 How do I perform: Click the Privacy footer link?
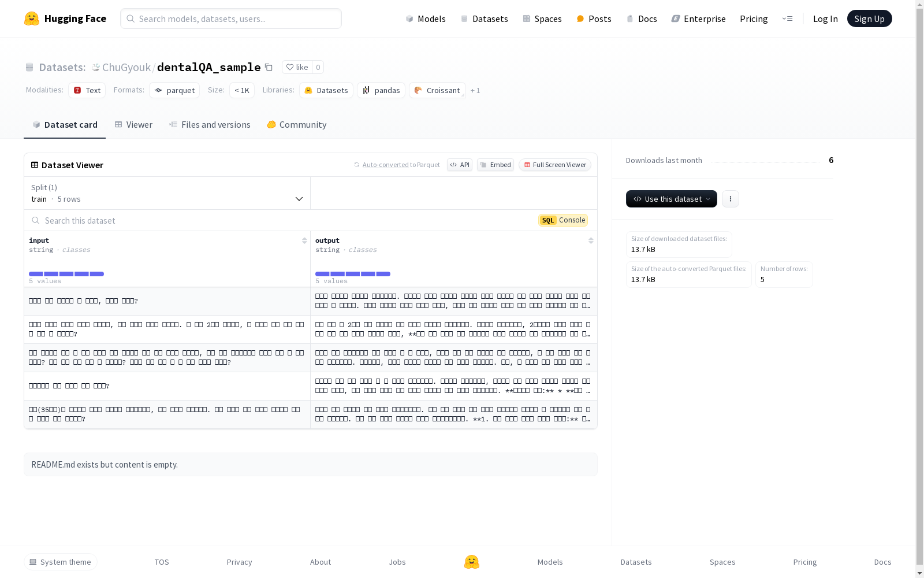click(239, 562)
